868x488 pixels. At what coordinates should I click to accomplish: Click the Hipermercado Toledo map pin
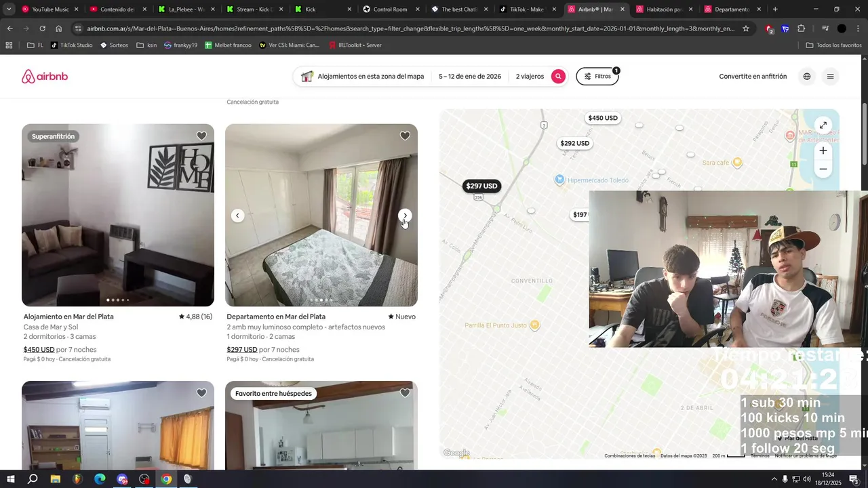coord(559,180)
